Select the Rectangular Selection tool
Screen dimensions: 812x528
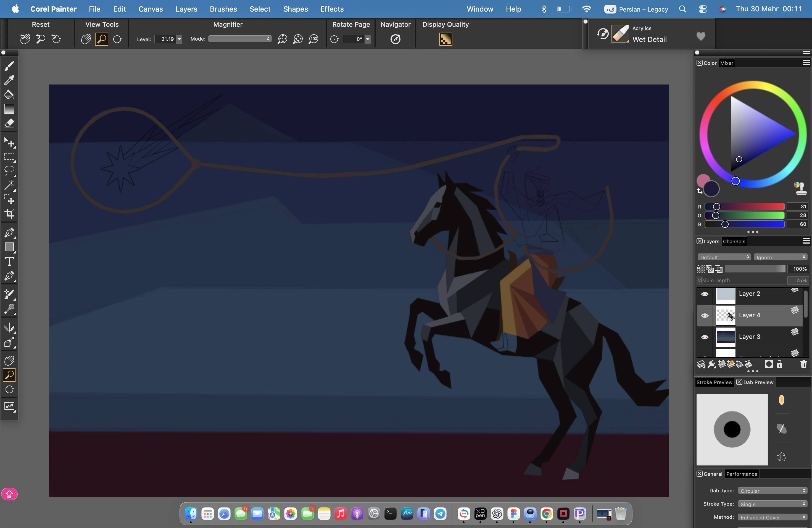tap(10, 157)
